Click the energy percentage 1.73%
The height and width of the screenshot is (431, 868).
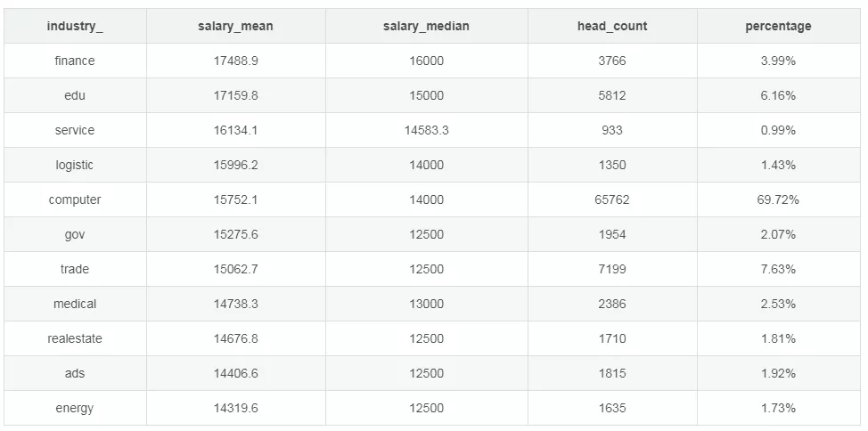coord(778,409)
